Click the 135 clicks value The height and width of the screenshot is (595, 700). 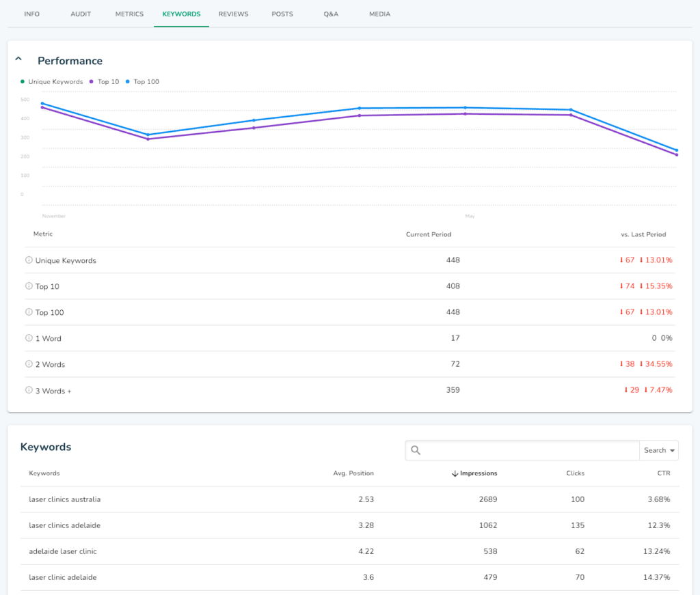[578, 525]
